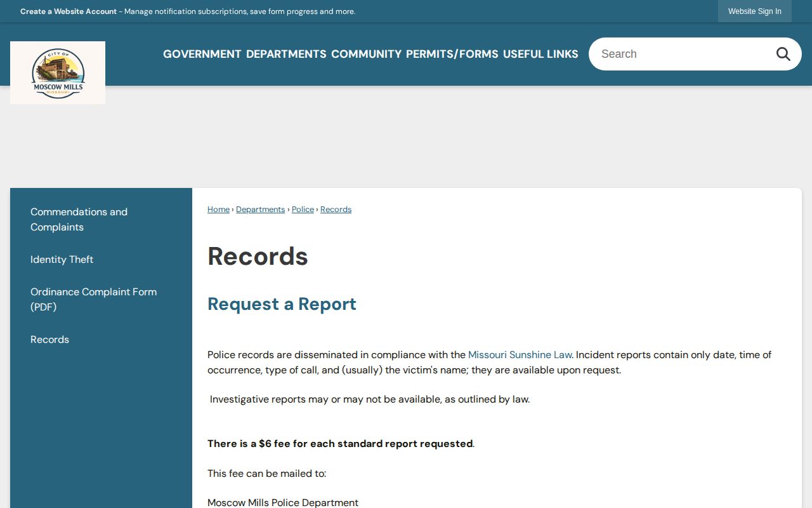Go to Departments in the breadcrumb
The image size is (812, 508).
[260, 210]
